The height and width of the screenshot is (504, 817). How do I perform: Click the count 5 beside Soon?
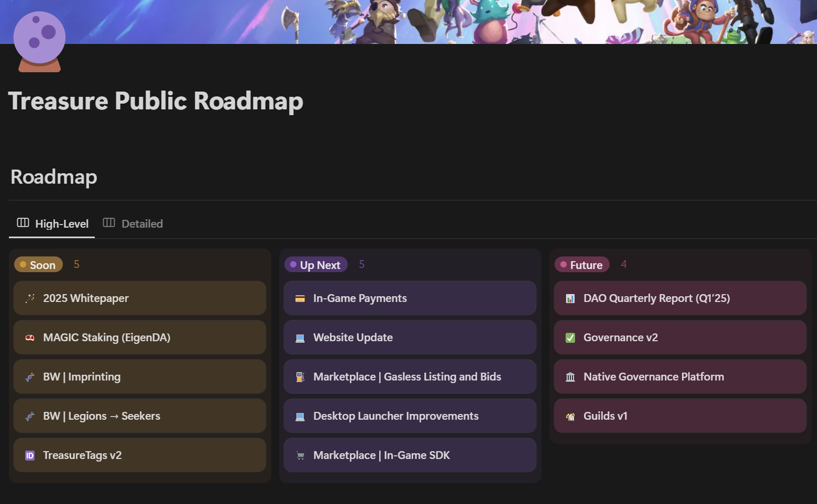point(76,264)
